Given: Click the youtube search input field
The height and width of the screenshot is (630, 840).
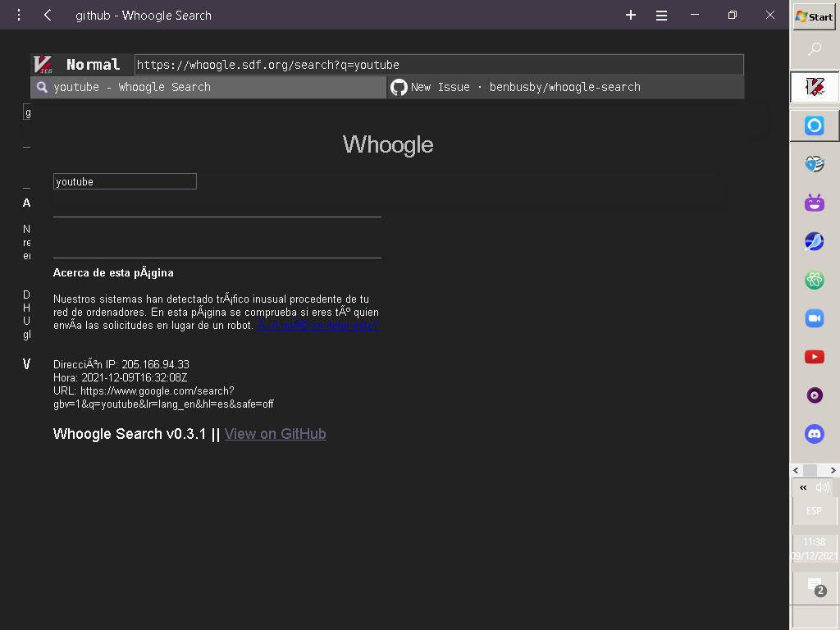Looking at the screenshot, I should [x=125, y=181].
